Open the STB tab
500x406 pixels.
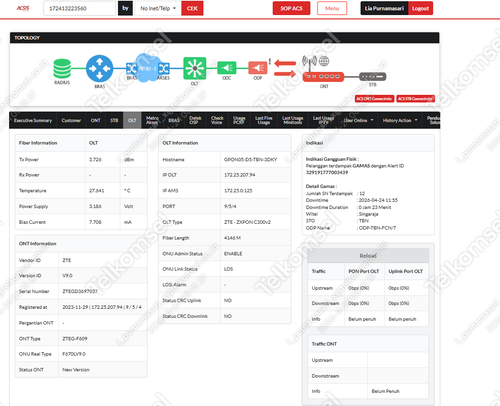tap(114, 120)
